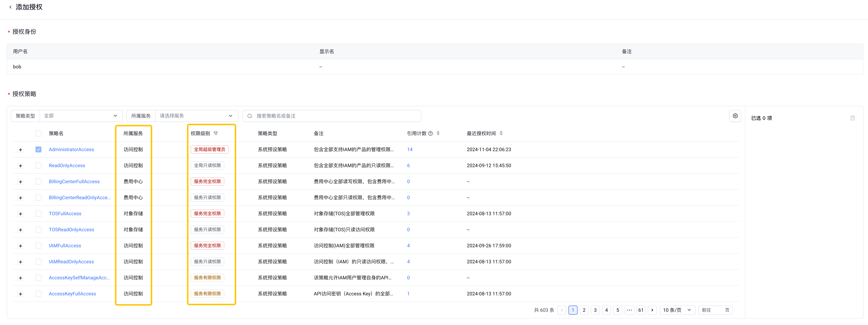
Task: Select the AccessKeySelfManageAccess row checkbox
Action: [38, 278]
